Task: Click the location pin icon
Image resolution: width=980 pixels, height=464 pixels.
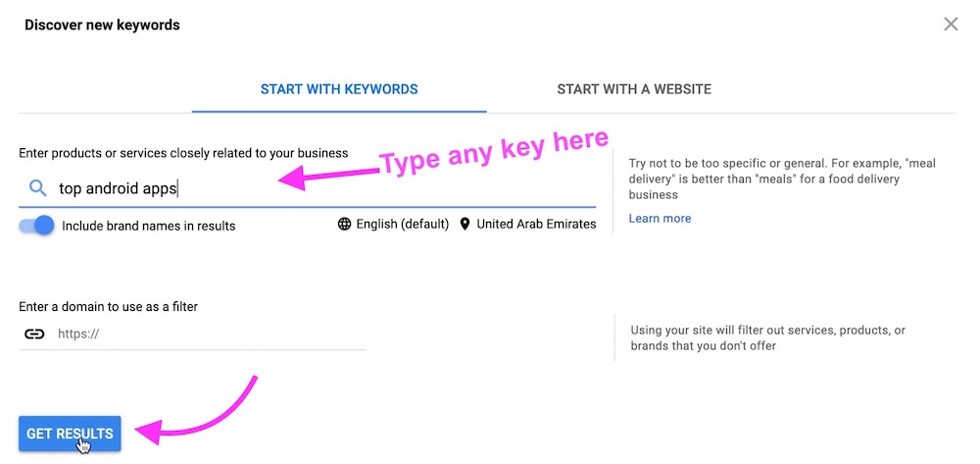Action: click(x=465, y=224)
